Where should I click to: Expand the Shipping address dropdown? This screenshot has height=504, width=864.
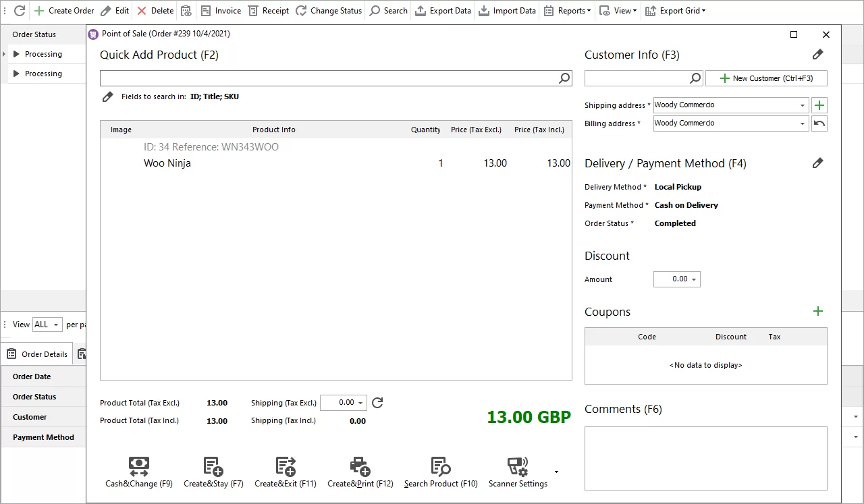pyautogui.click(x=802, y=105)
